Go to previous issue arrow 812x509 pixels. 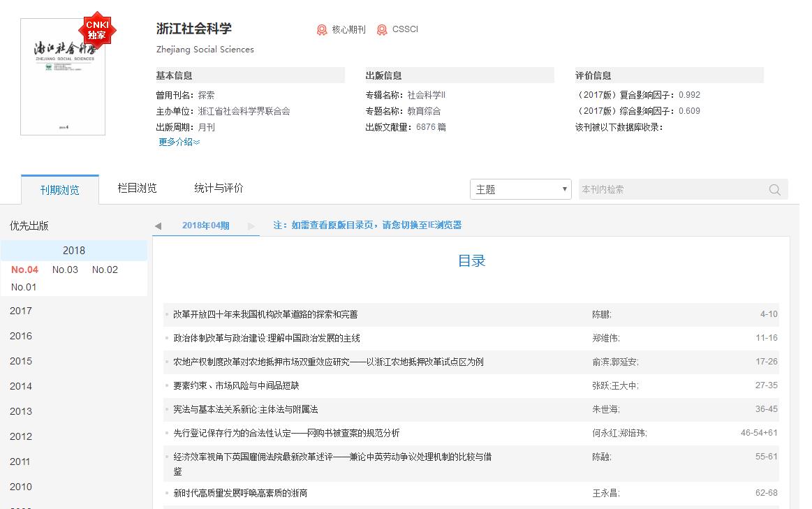point(158,226)
